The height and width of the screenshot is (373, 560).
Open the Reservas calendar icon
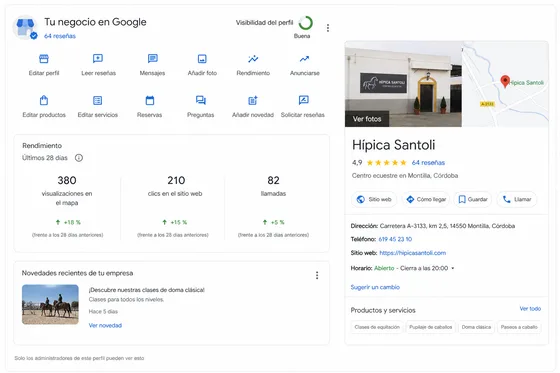(x=150, y=100)
